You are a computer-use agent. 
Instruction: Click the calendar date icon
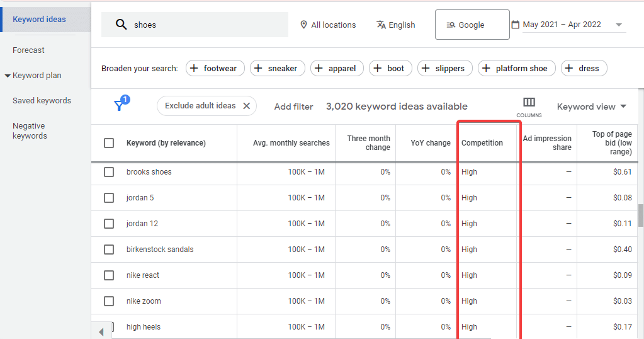(516, 25)
